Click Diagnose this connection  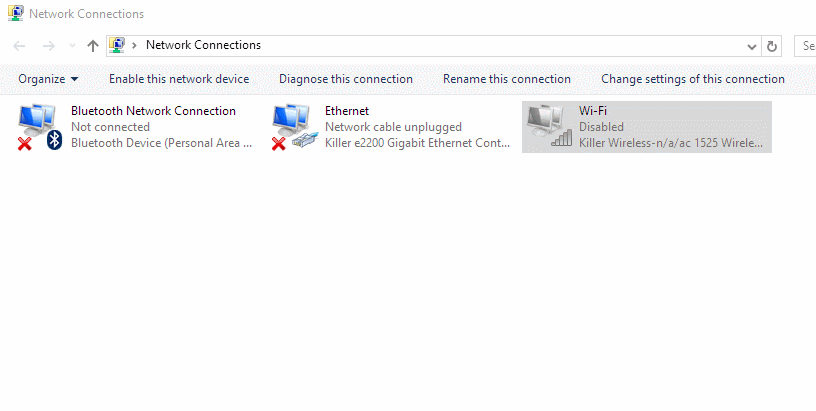click(346, 79)
